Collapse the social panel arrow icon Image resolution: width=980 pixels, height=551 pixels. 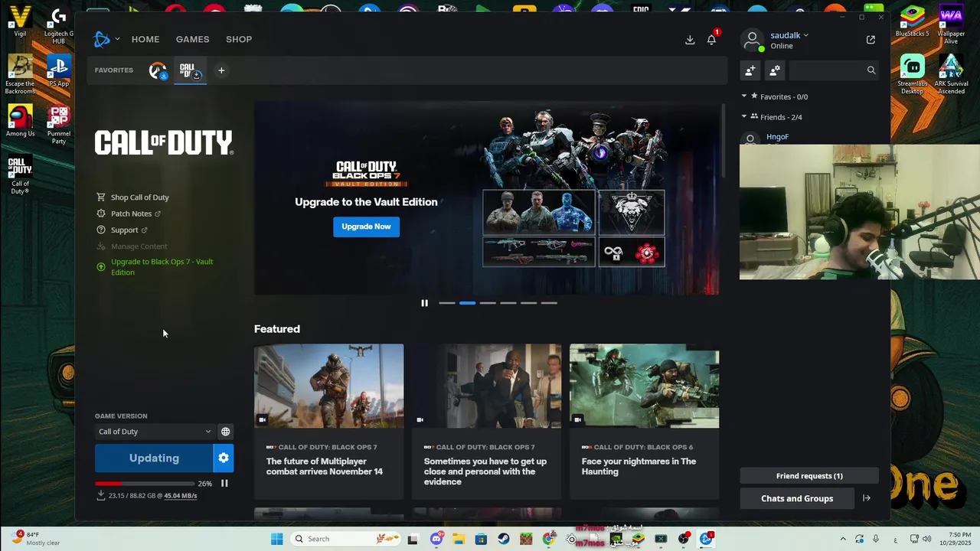tap(867, 498)
